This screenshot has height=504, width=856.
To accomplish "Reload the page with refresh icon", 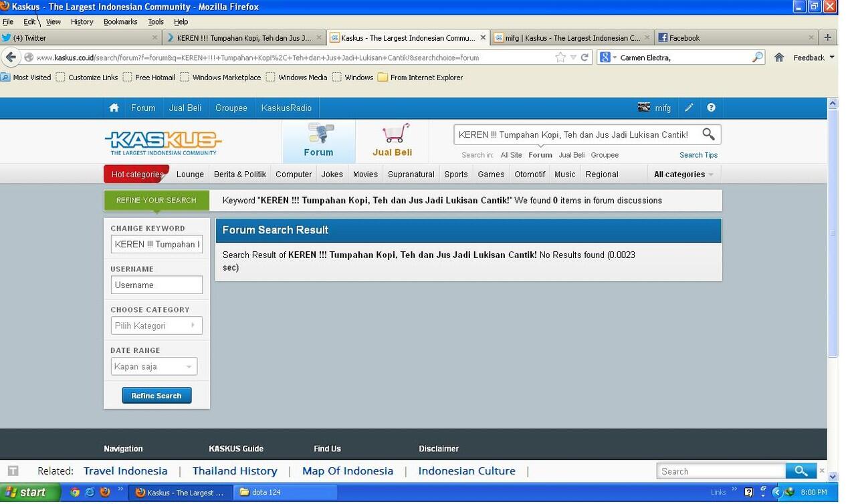I will 584,57.
